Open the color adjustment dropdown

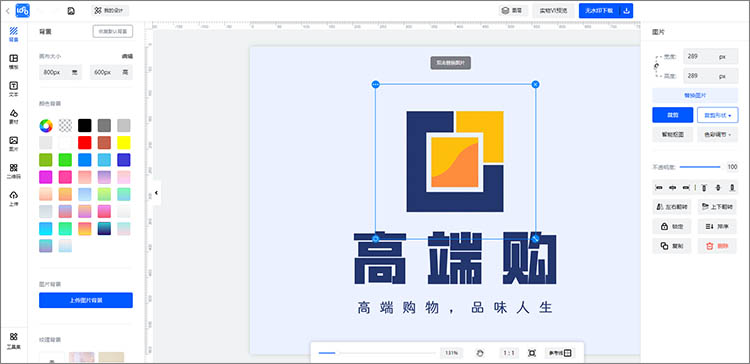coord(717,135)
